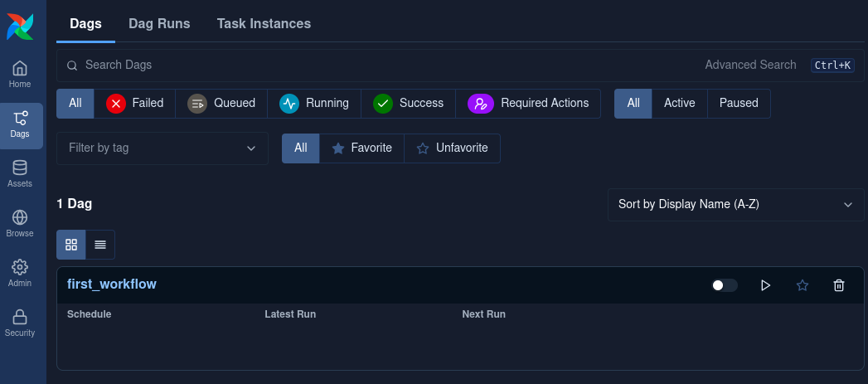
Task: Click the Airflow pinwheel logo
Action: tap(20, 27)
